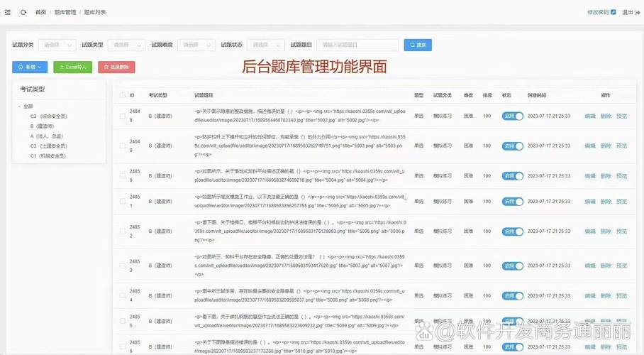
Task: Click the 创建时间 column header
Action: click(537, 95)
